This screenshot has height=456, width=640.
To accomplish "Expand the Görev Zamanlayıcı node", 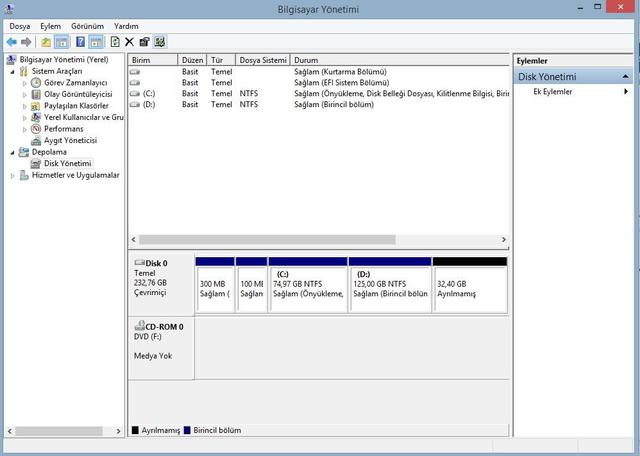I will point(24,83).
